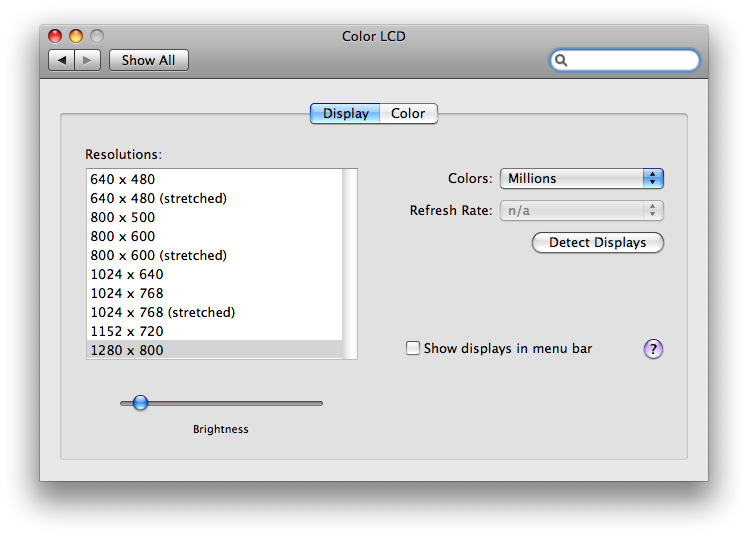Switch to the Color tab
This screenshot has width=748, height=536.
pos(408,113)
